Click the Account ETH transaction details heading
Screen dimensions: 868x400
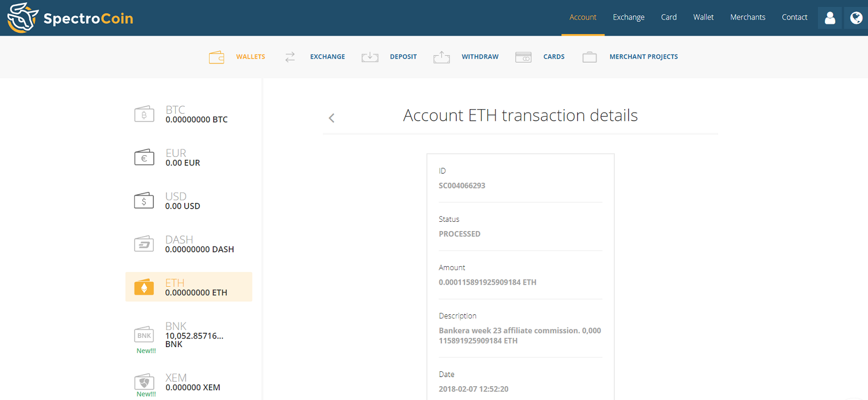tap(520, 115)
